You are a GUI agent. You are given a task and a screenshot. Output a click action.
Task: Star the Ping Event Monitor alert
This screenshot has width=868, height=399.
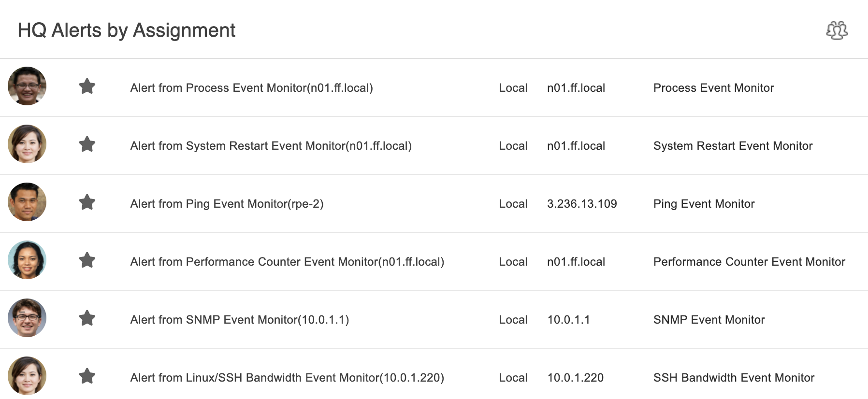coord(87,202)
